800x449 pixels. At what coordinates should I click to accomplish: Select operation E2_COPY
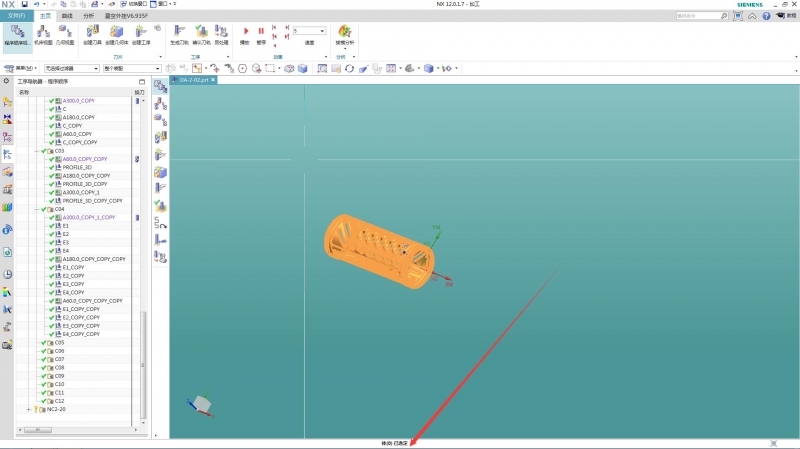pos(73,276)
